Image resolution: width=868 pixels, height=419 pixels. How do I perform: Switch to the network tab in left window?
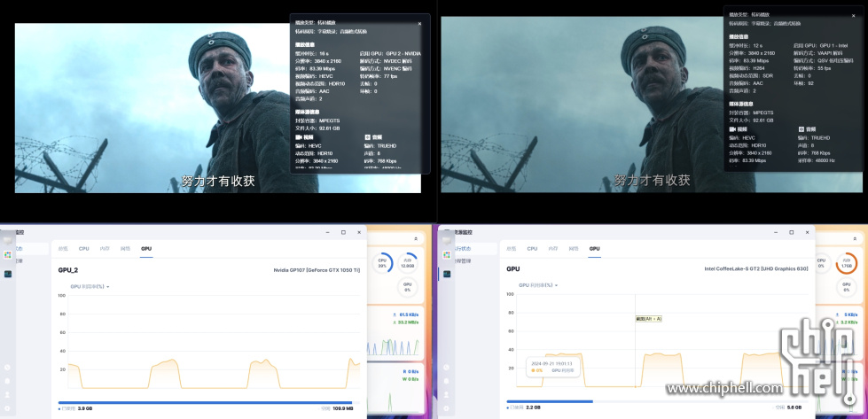pyautogui.click(x=125, y=249)
